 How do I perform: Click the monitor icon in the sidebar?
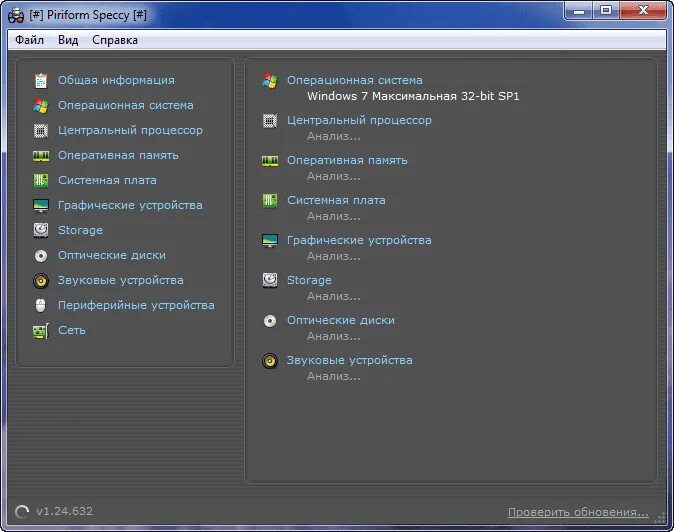tap(41, 205)
